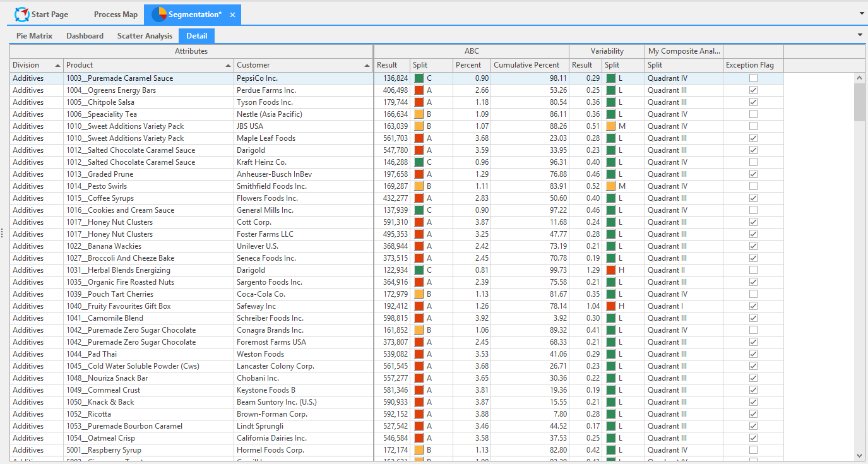The width and height of the screenshot is (868, 464).
Task: Sort by Product column header arrow
Action: pyautogui.click(x=228, y=65)
